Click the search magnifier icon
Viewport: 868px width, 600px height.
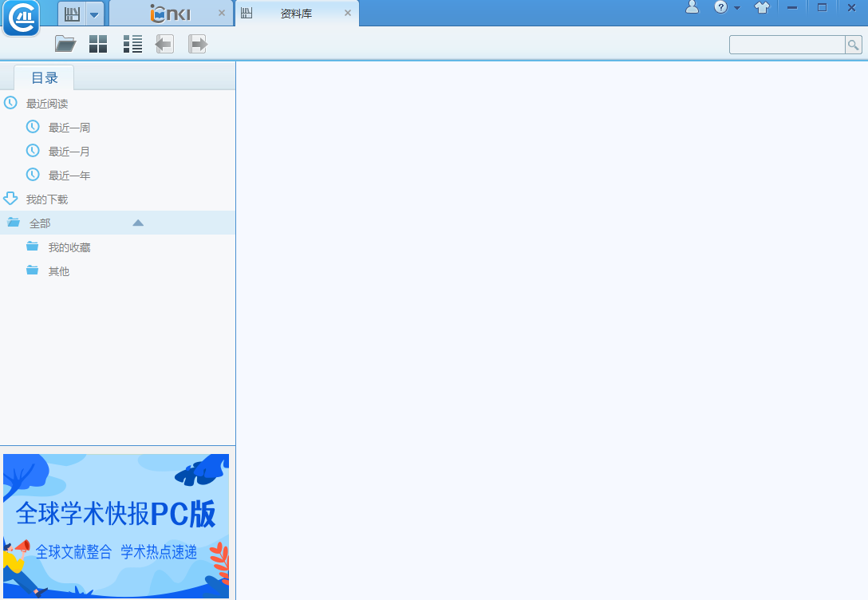[853, 45]
